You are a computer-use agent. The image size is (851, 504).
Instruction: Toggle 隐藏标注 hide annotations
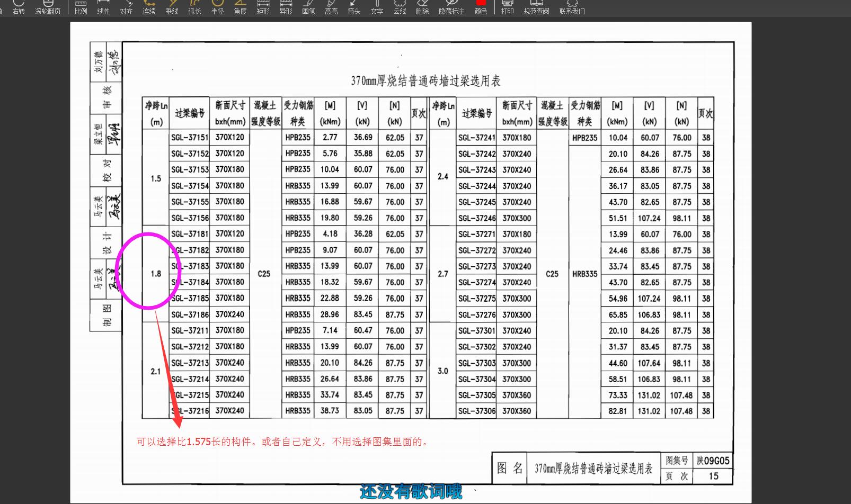[x=451, y=7]
